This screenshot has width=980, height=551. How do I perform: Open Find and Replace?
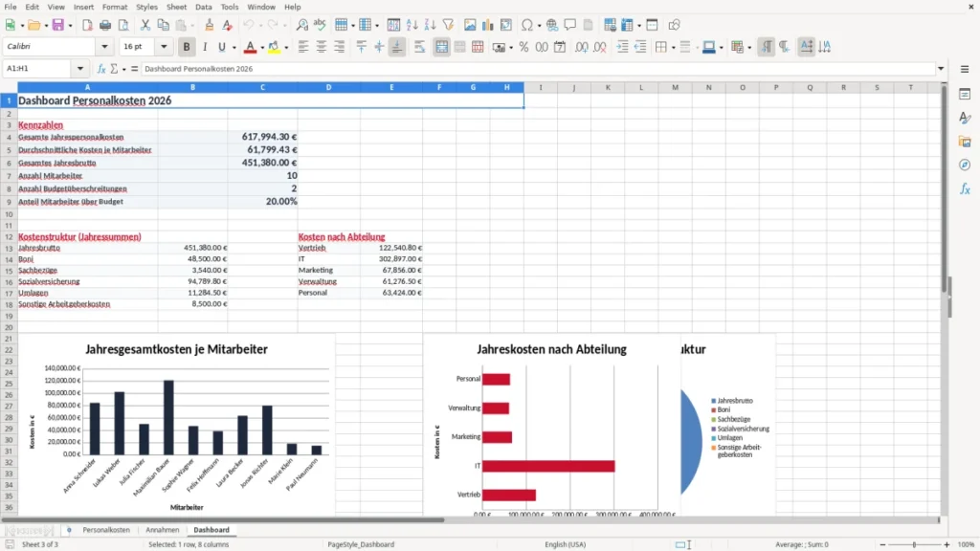tap(301, 25)
